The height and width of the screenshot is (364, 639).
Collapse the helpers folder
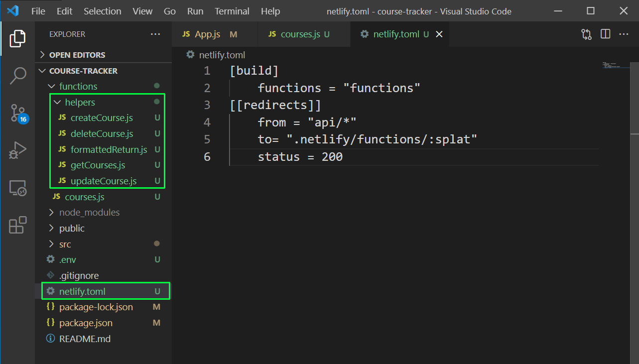pos(57,103)
